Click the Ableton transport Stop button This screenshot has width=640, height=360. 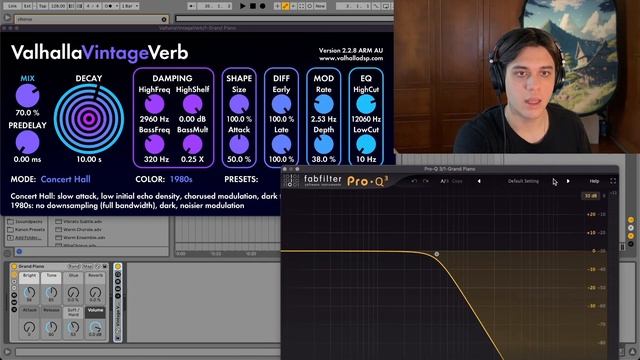tap(253, 6)
